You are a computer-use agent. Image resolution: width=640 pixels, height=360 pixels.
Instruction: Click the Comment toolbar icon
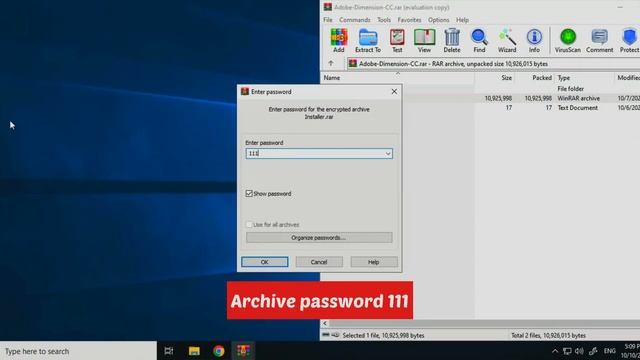coord(599,40)
